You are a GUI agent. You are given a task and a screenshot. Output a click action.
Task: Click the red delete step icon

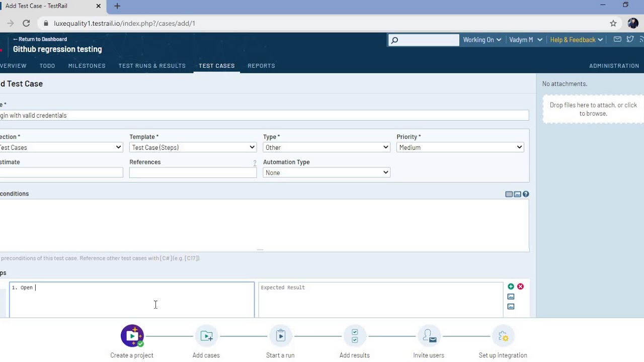coord(520,287)
